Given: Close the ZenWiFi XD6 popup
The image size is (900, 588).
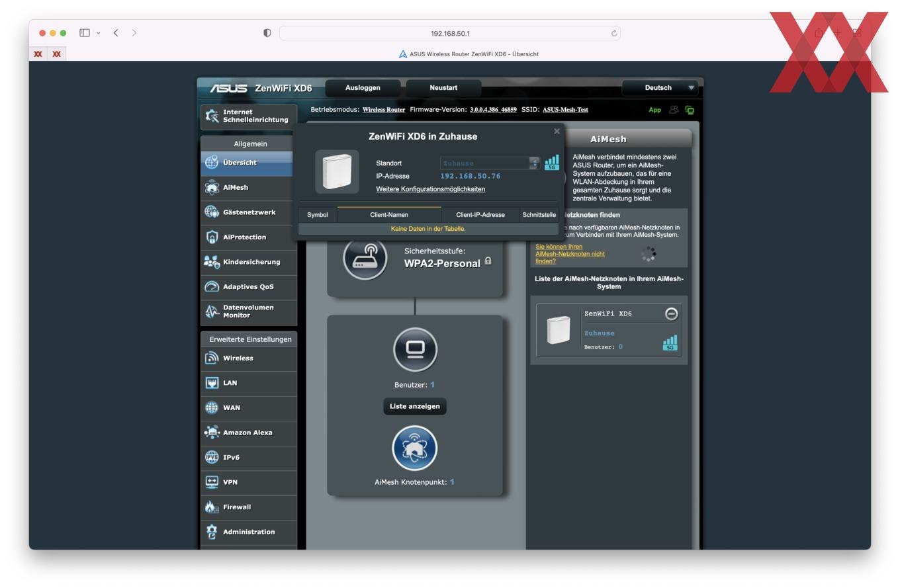Looking at the screenshot, I should point(557,131).
